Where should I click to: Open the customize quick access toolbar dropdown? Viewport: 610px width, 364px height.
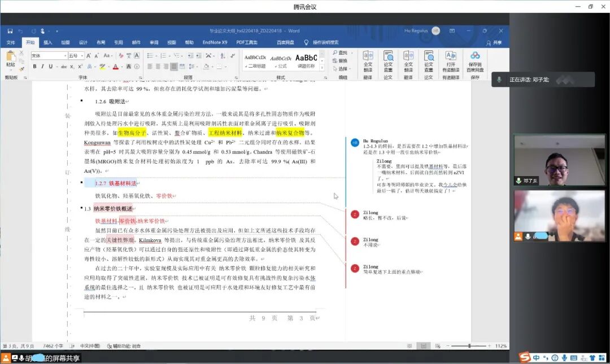pos(57,31)
